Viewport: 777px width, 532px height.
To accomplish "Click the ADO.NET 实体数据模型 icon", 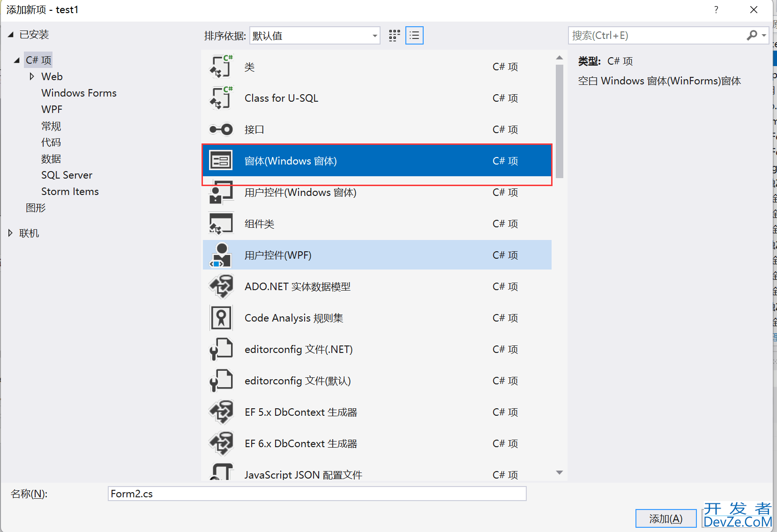I will click(221, 286).
